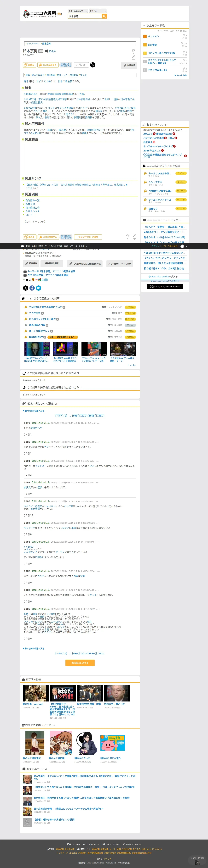Viewport: 208px width, 868px height.
Task: Collapse the 関連項目 section marker
Action: (23, 194)
